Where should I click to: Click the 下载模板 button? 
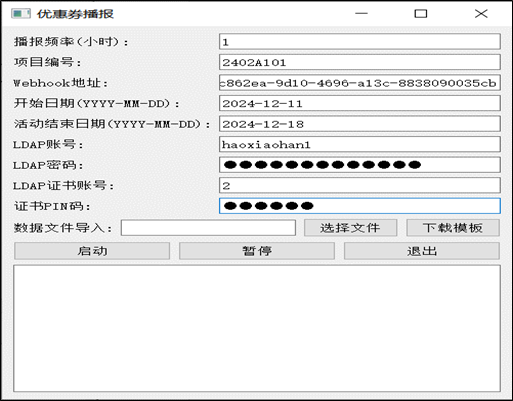tap(453, 228)
